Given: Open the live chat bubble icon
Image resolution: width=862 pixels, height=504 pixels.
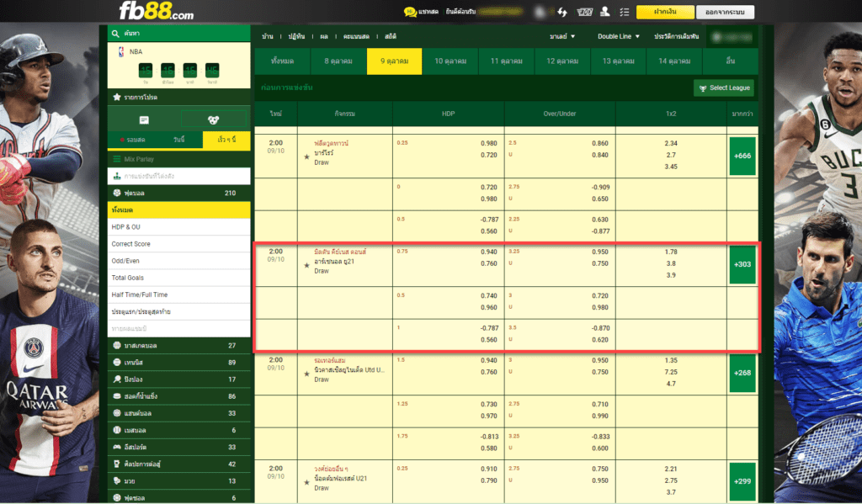Looking at the screenshot, I should tap(410, 12).
